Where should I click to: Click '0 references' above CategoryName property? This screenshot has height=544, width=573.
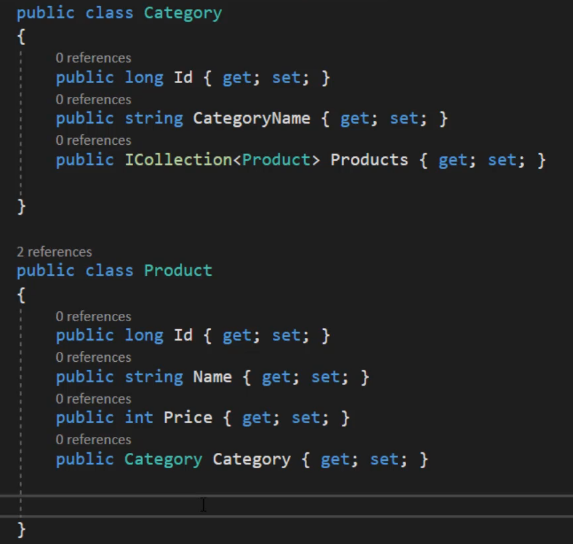(x=94, y=99)
